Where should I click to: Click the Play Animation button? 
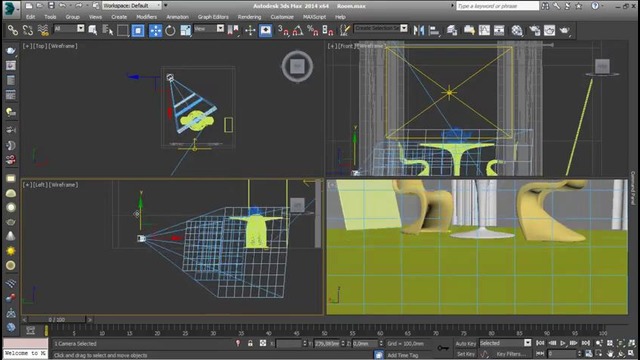pyautogui.click(x=563, y=343)
